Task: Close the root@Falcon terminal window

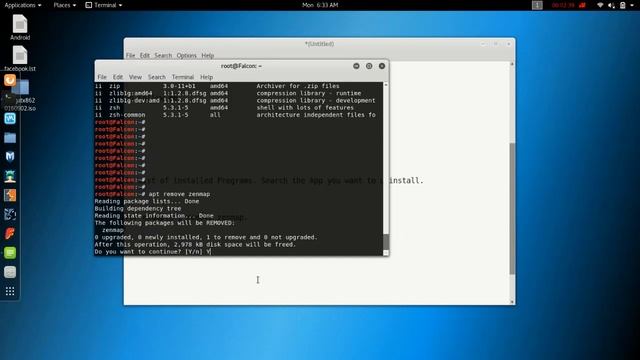Action: pyautogui.click(x=382, y=66)
